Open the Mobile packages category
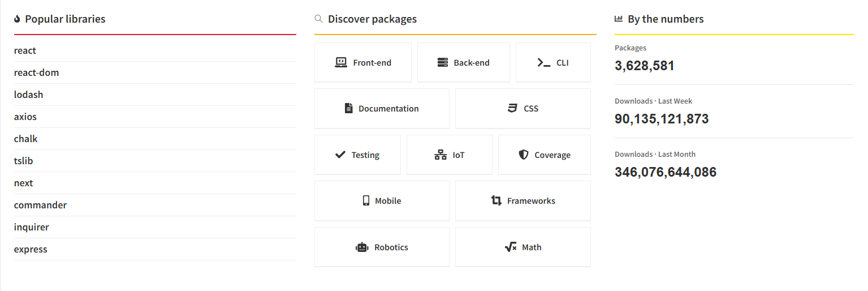The height and width of the screenshot is (291, 868). 382,201
